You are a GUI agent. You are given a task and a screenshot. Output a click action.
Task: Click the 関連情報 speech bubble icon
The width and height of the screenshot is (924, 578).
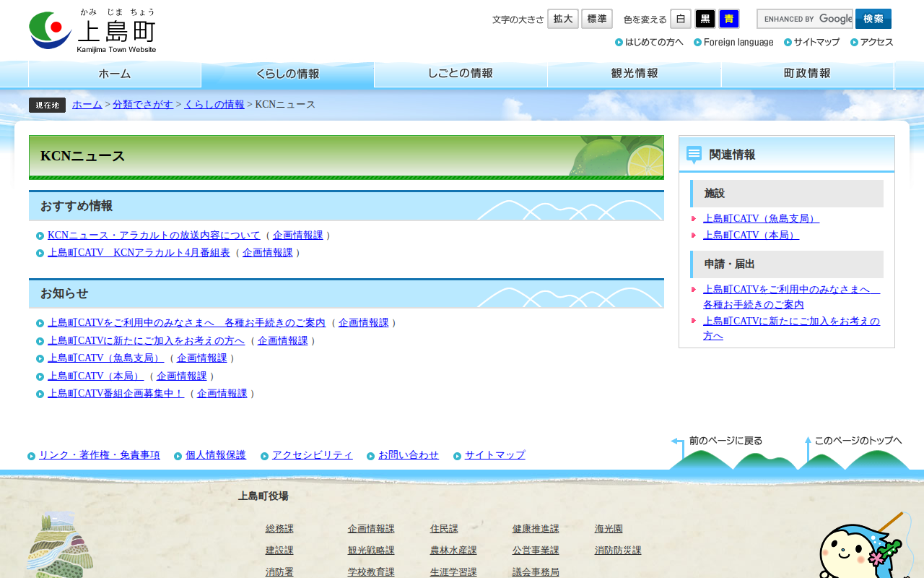pos(694,155)
